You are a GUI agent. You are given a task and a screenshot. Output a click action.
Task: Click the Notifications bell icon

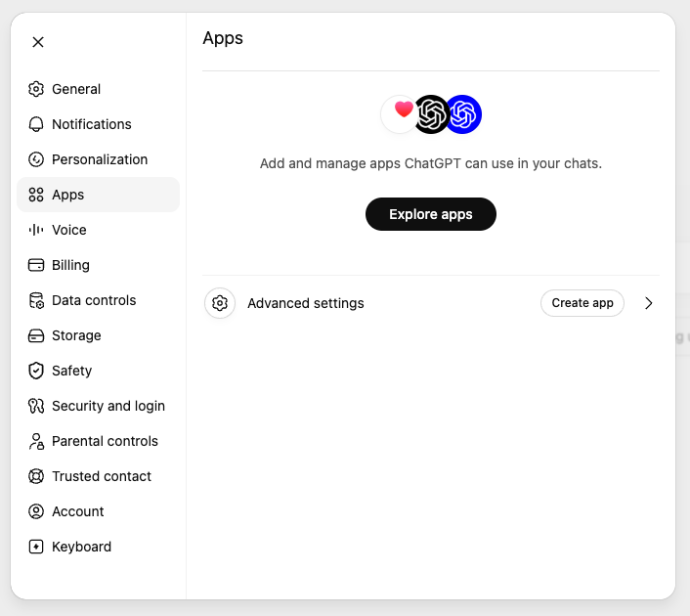click(36, 124)
